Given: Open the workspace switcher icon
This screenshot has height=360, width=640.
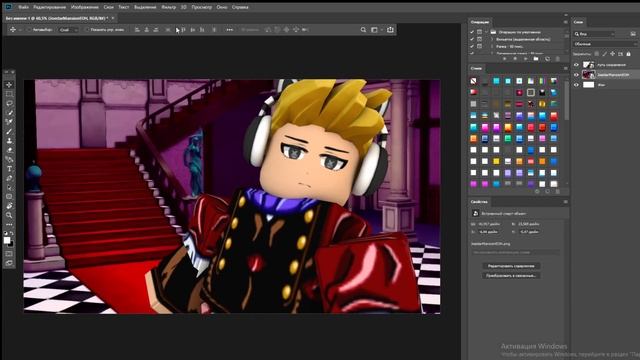Looking at the screenshot, I should point(374,30).
